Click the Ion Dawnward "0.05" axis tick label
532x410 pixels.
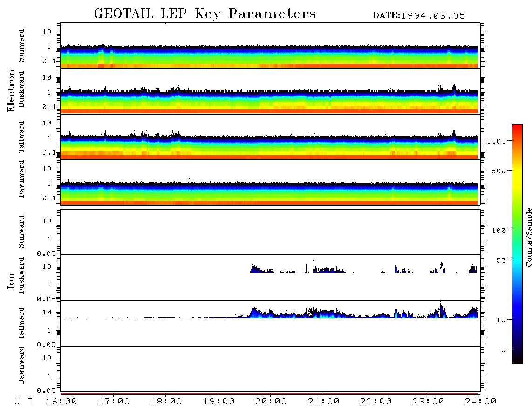click(46, 390)
